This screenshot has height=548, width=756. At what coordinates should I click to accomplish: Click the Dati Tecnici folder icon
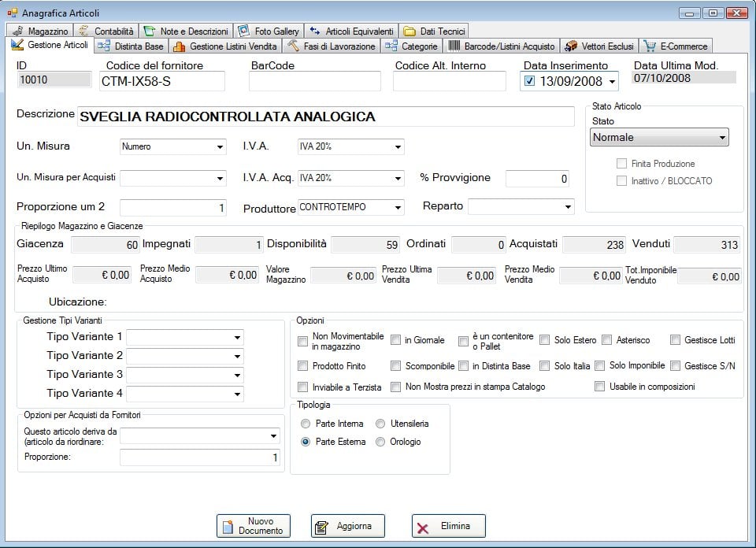point(409,31)
